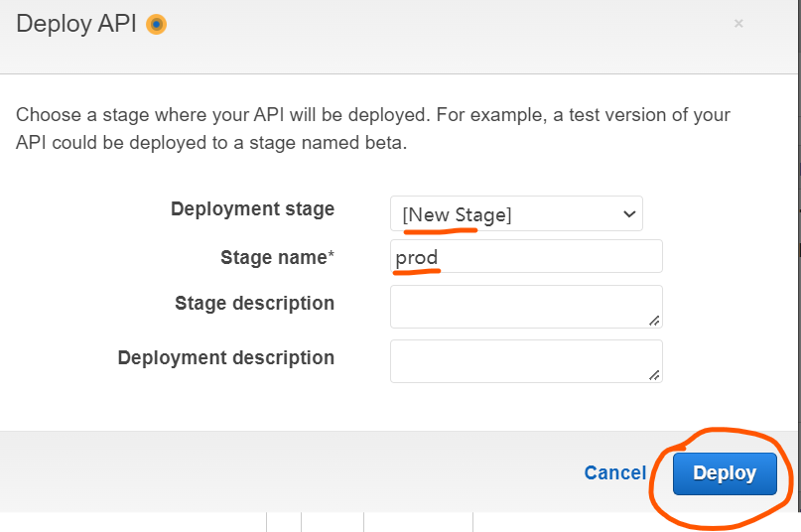Viewport: 801px width, 532px height.
Task: Click the orange dot icon beside Deploy API
Action: point(156,24)
